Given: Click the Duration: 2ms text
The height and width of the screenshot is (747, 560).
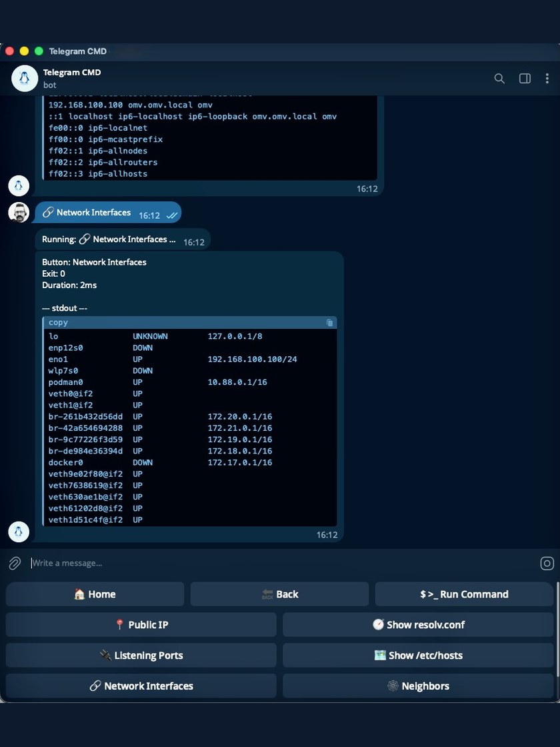Looking at the screenshot, I should 69,285.
